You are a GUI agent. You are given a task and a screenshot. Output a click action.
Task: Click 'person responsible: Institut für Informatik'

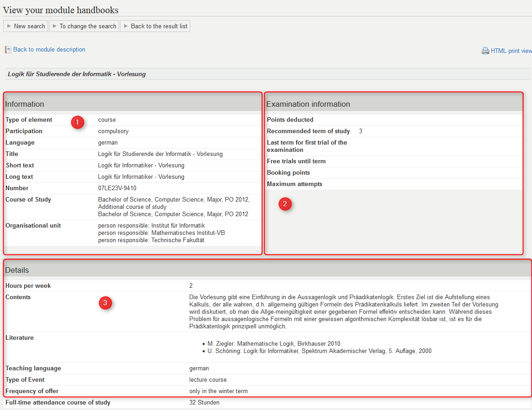[151, 225]
